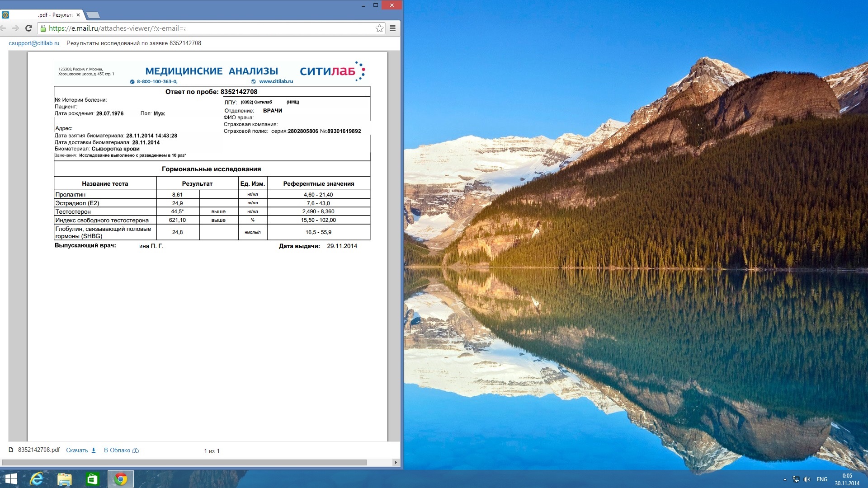The height and width of the screenshot is (488, 868).
Task: Click the browser forward arrow
Action: (x=16, y=28)
